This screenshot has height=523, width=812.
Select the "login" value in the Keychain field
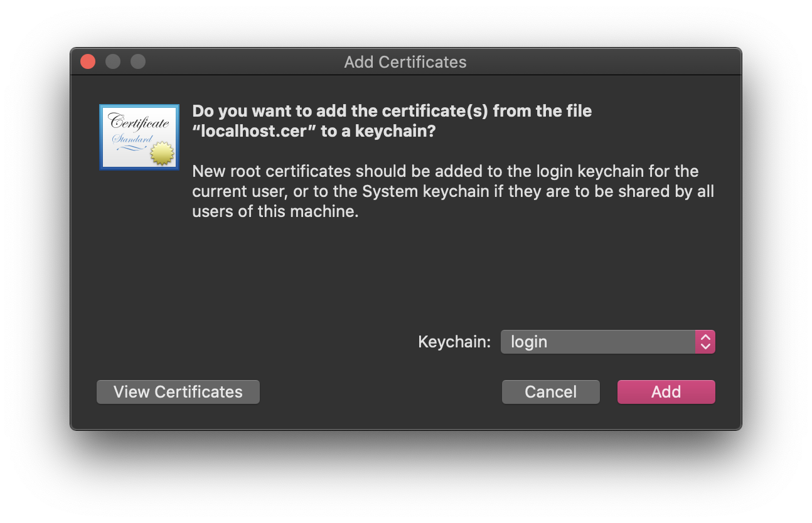click(529, 342)
